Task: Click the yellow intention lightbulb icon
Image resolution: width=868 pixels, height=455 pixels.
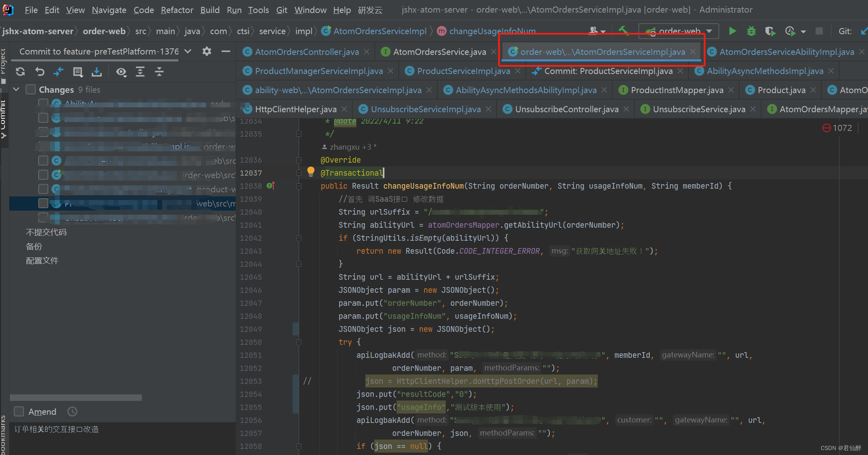Action: pyautogui.click(x=311, y=171)
